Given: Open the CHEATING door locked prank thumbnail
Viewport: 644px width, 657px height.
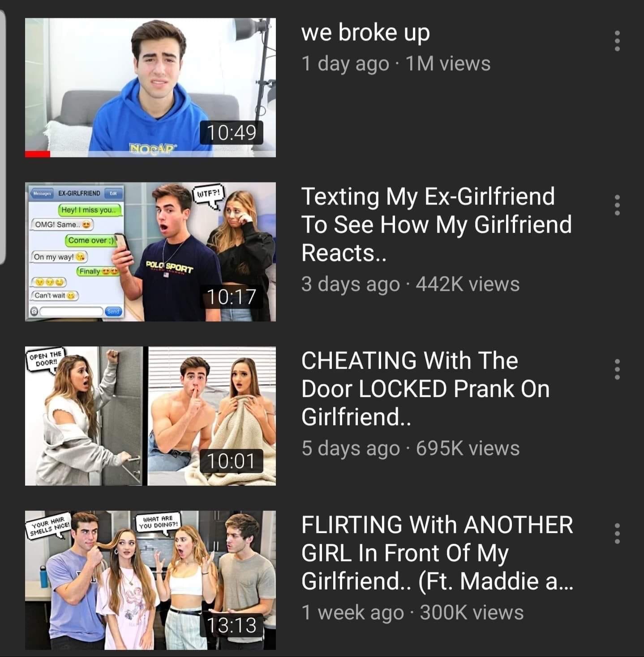Looking at the screenshot, I should coord(150,416).
